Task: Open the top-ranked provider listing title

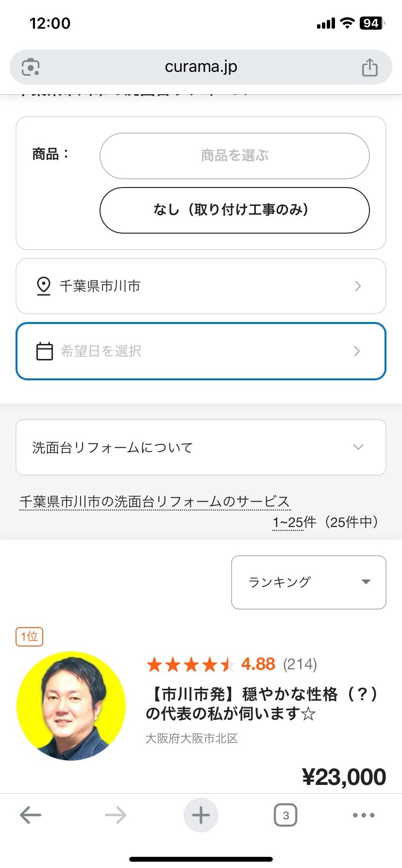Action: (x=261, y=704)
